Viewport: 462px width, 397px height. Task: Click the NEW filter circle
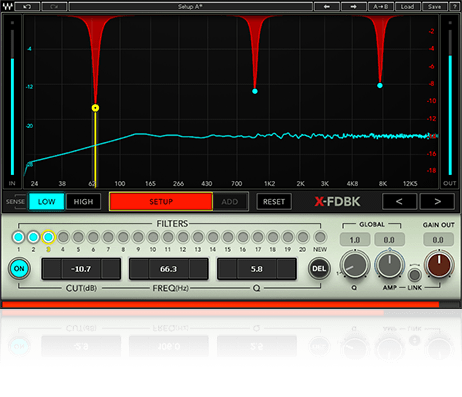click(320, 237)
